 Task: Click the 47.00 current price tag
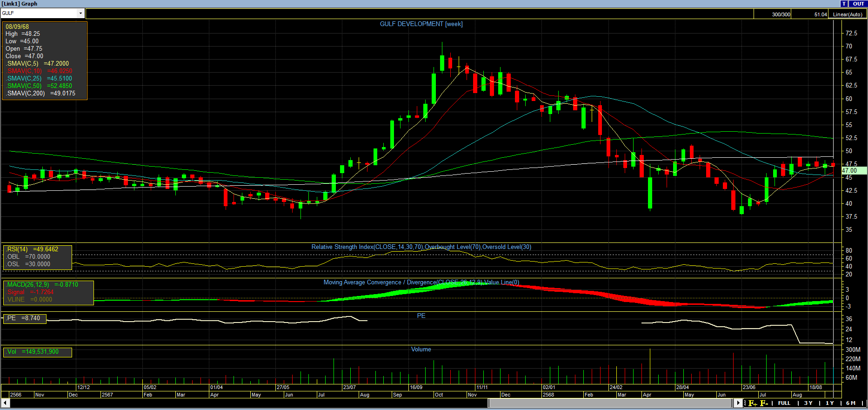[854, 171]
